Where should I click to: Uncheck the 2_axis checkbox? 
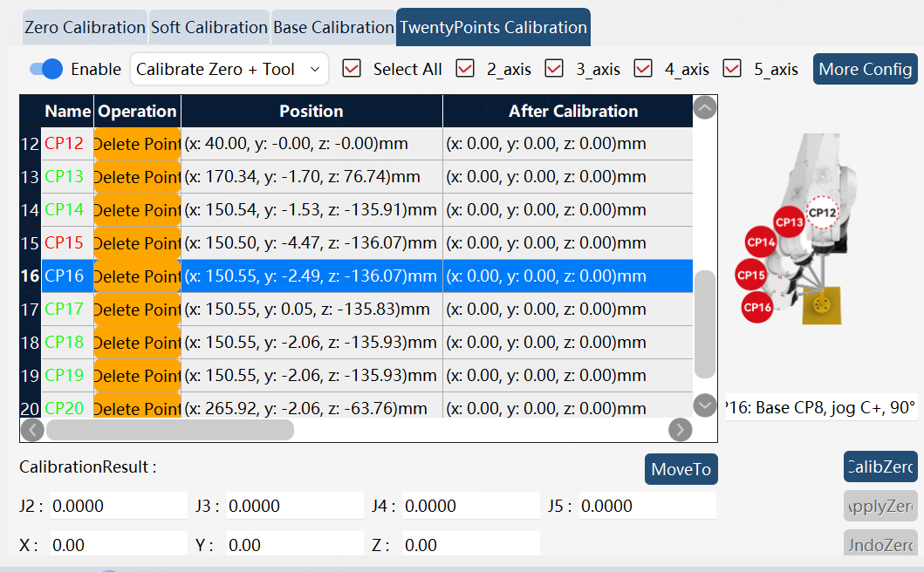coord(465,68)
